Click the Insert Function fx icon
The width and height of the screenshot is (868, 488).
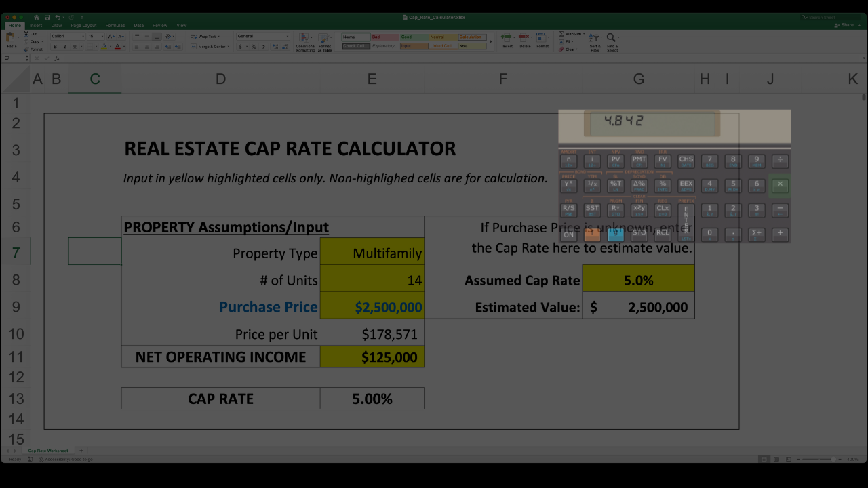(x=57, y=58)
